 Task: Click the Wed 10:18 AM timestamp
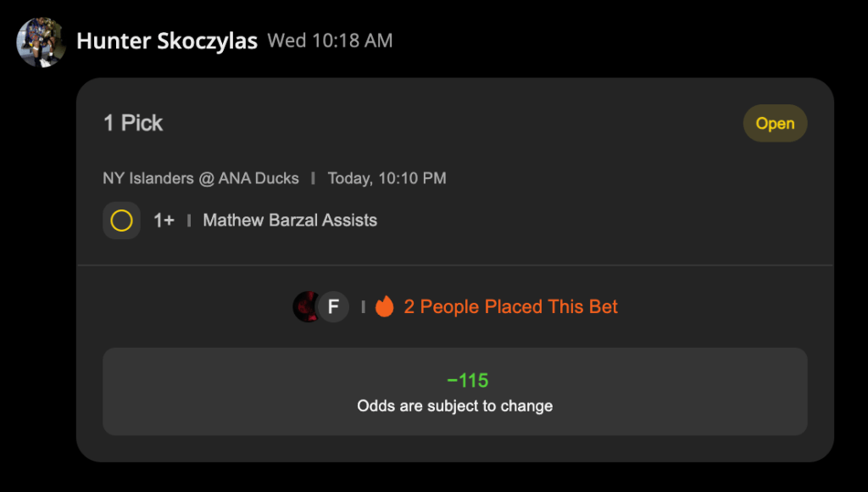(330, 41)
